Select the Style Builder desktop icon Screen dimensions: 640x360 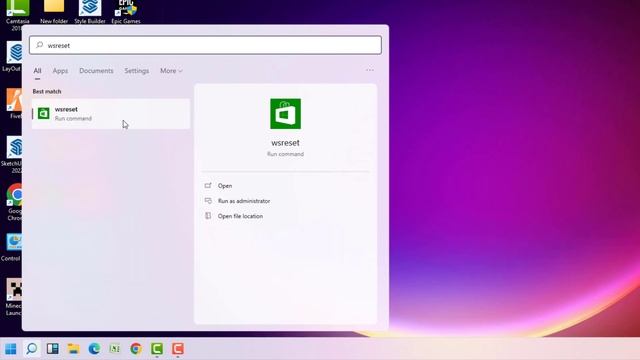click(x=90, y=12)
